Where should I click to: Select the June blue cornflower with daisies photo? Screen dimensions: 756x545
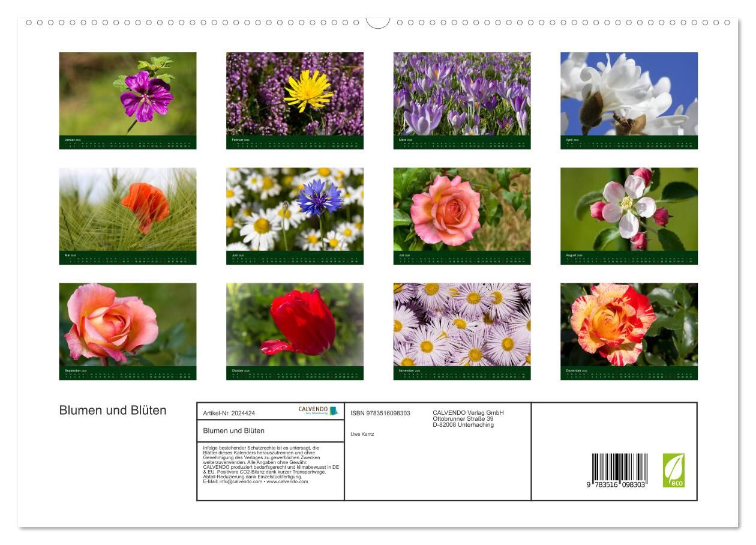click(x=295, y=209)
